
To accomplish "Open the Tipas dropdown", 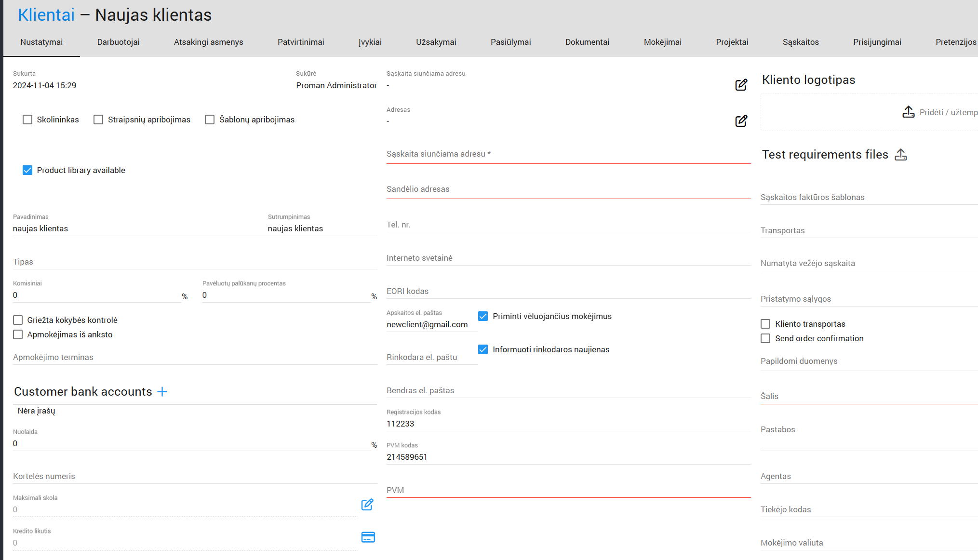I will (x=195, y=262).
